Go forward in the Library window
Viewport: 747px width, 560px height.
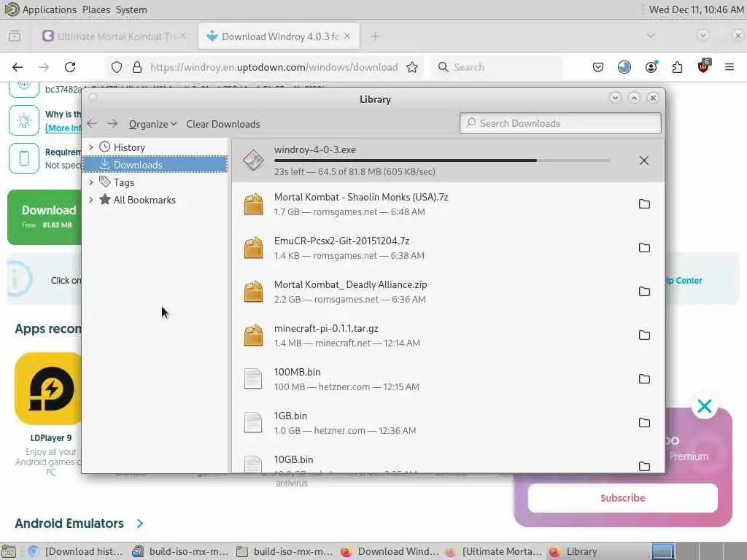(x=112, y=124)
